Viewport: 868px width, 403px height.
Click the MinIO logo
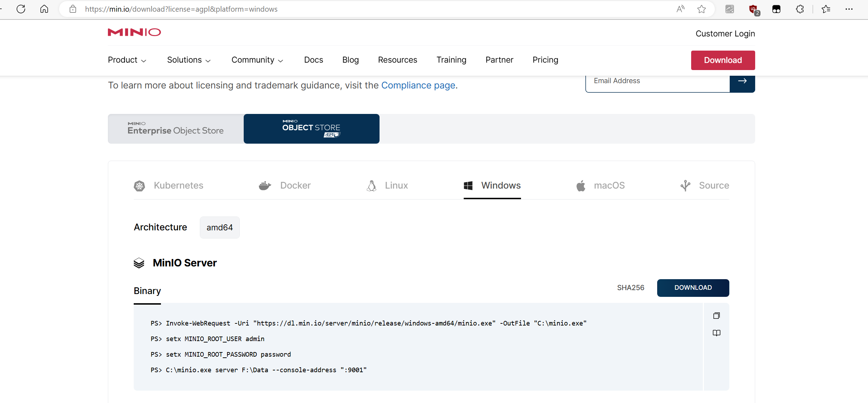pyautogui.click(x=134, y=32)
